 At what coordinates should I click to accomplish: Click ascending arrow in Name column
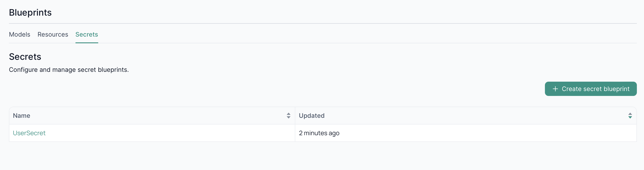coord(289,114)
